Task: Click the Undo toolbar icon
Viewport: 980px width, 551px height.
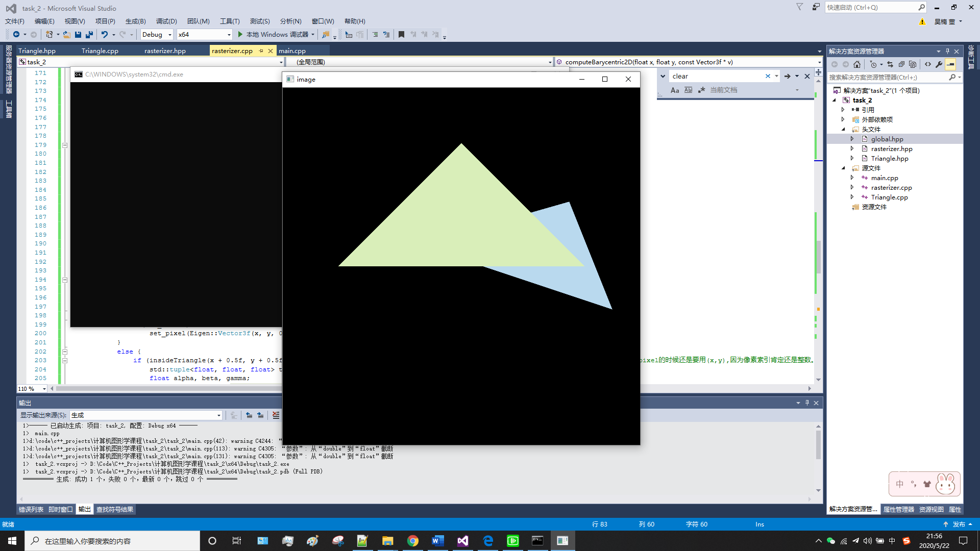Action: pos(104,35)
